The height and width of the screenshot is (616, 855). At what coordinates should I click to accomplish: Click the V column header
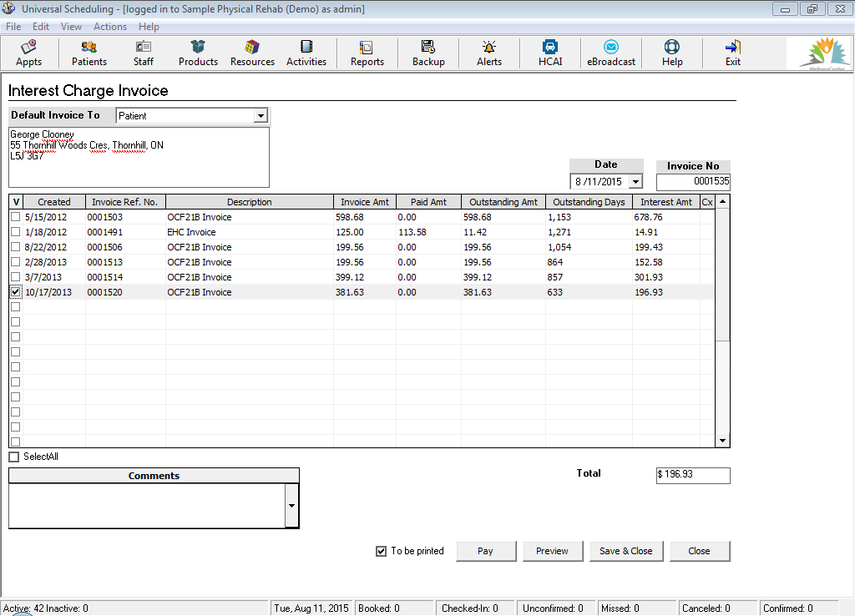point(16,202)
